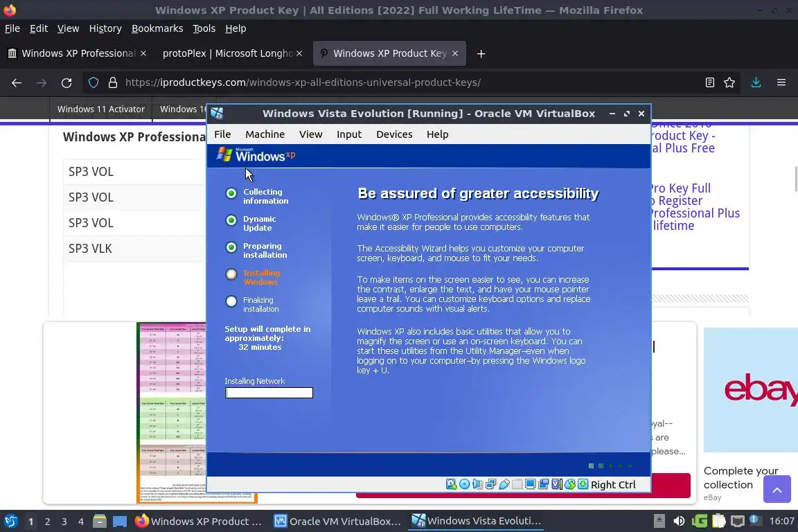Viewport: 798px width, 532px height.
Task: Switch to workspace 2
Action: pyautogui.click(x=47, y=522)
